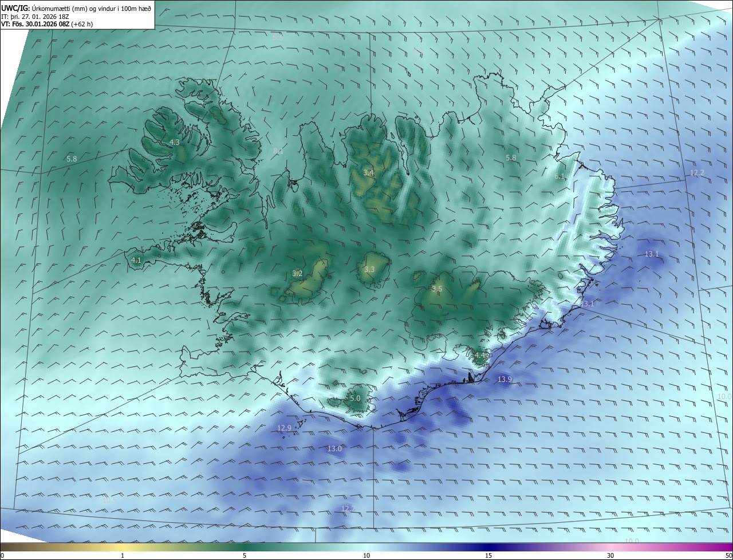Click the 4.1 value label on the western peninsula
Image resolution: width=733 pixels, height=560 pixels.
[136, 260]
